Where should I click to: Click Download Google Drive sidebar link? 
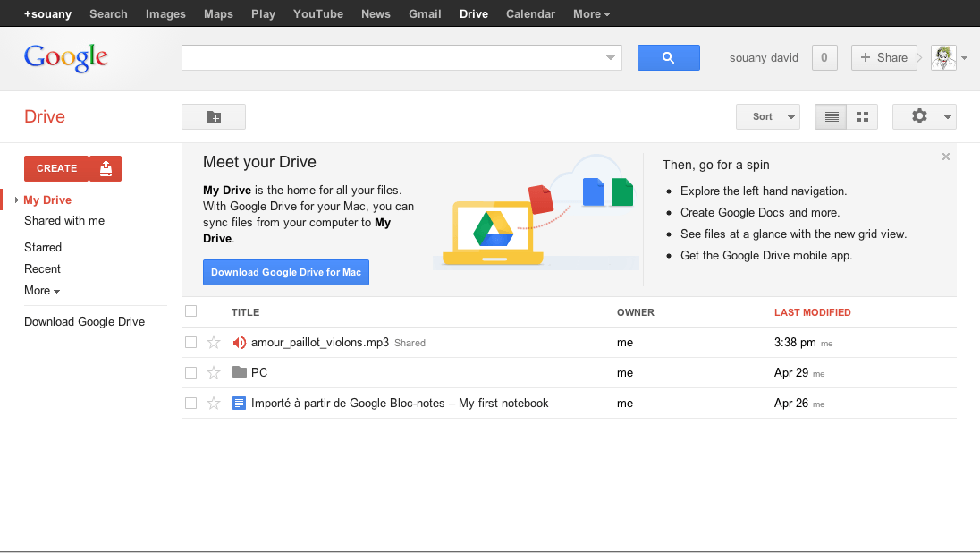pos(84,321)
